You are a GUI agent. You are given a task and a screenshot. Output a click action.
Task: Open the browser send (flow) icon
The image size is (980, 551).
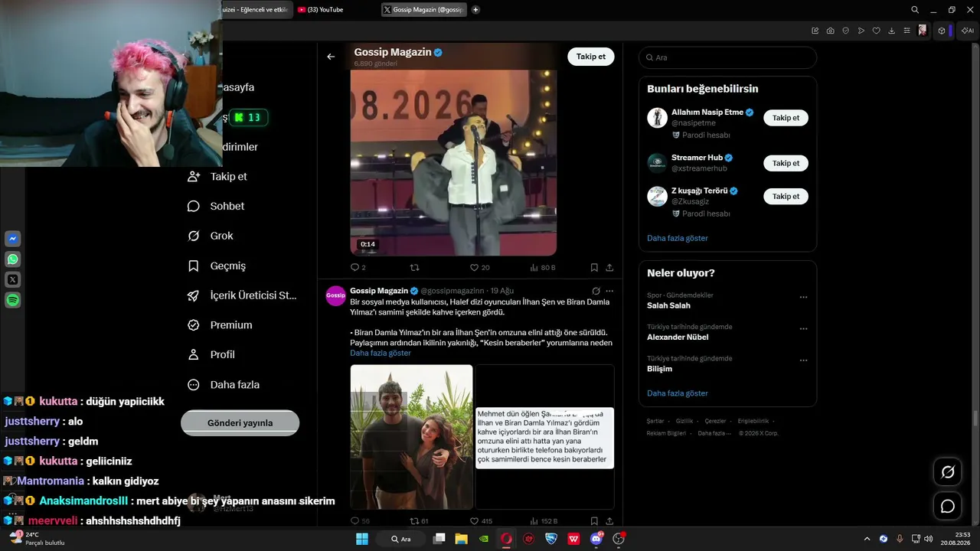tap(861, 31)
